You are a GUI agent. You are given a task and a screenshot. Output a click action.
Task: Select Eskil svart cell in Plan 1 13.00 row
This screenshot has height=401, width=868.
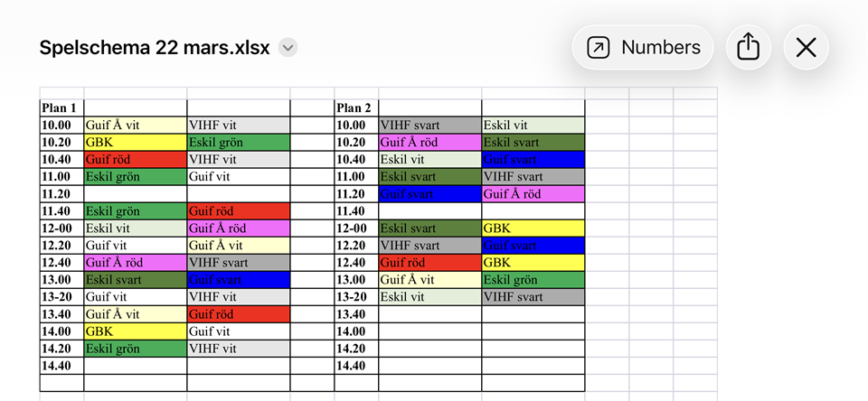[135, 280]
